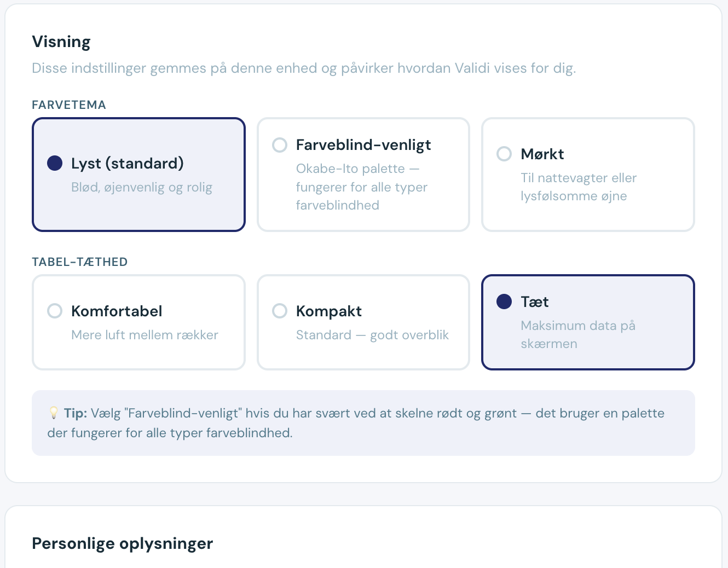The image size is (728, 568).
Task: Click the description 'Maksimum data på skærmen'
Action: (577, 334)
